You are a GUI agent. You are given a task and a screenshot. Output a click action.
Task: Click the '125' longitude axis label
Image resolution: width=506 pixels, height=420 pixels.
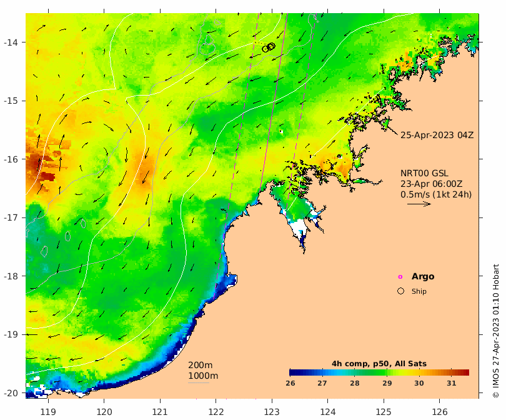[x=384, y=412]
